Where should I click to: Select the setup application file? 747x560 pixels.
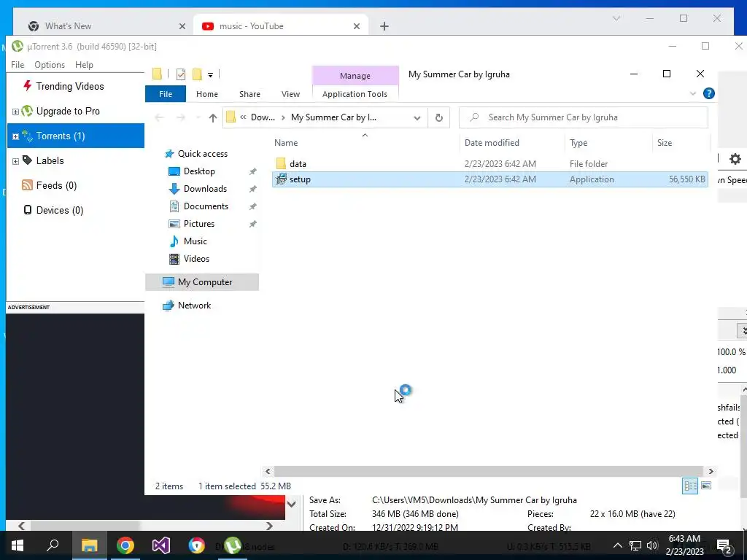click(489, 179)
